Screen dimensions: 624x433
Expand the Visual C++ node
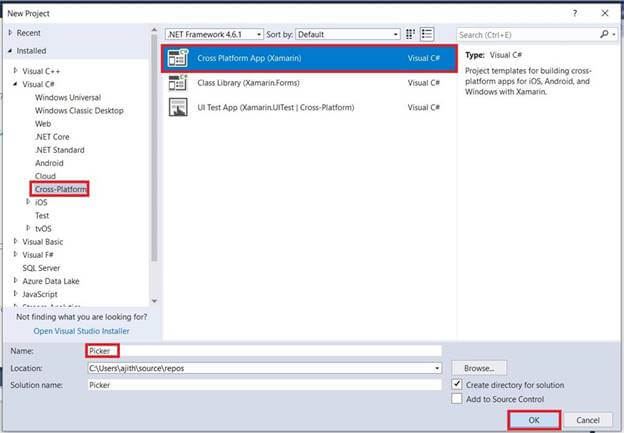(16, 70)
